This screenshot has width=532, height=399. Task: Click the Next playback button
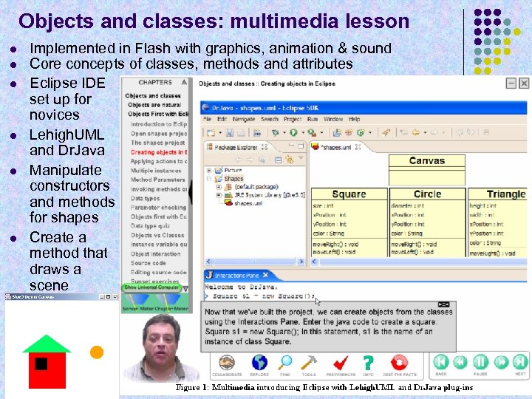click(520, 362)
